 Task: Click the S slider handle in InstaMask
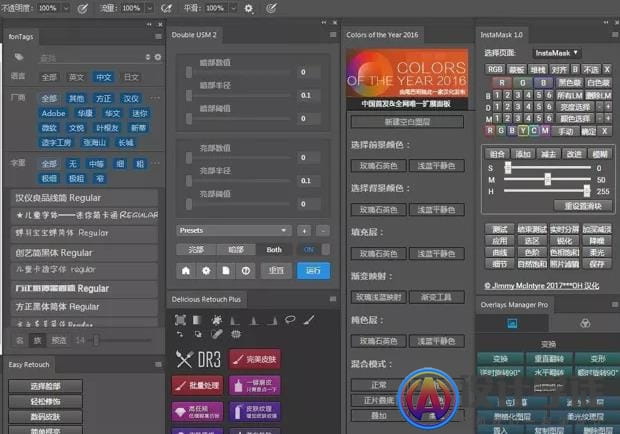tap(508, 168)
